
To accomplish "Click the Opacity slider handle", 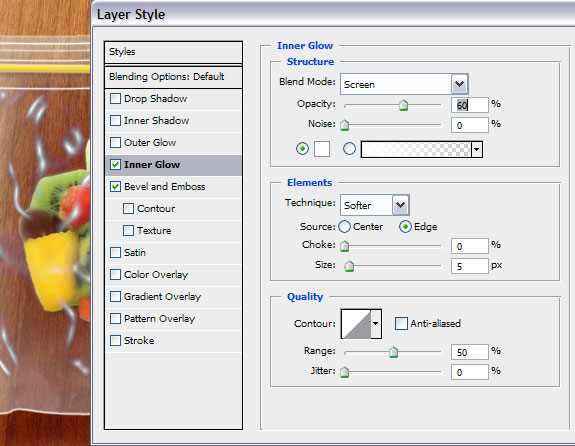I will tap(403, 105).
